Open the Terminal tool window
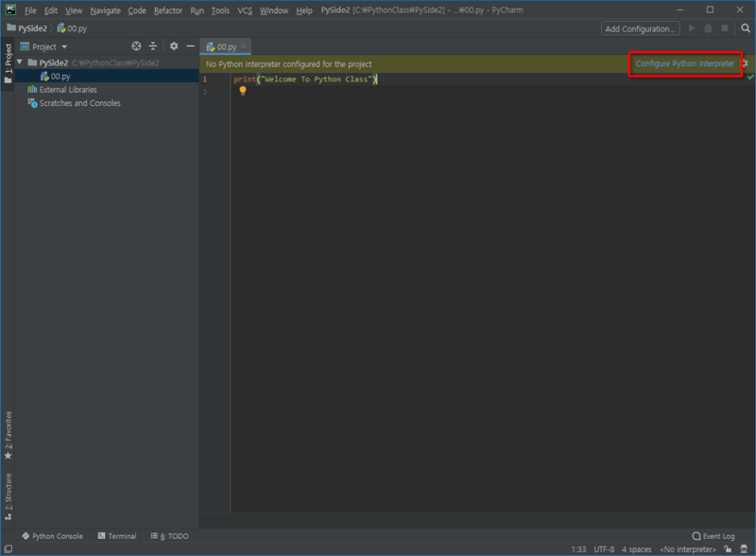This screenshot has width=756, height=556. click(117, 536)
